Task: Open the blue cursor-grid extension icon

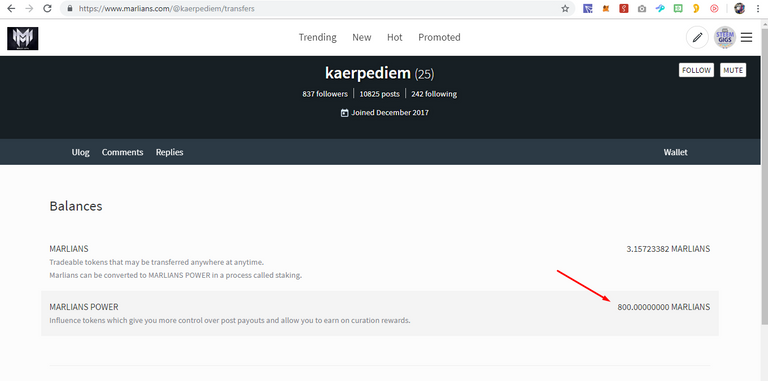Action: click(587, 8)
